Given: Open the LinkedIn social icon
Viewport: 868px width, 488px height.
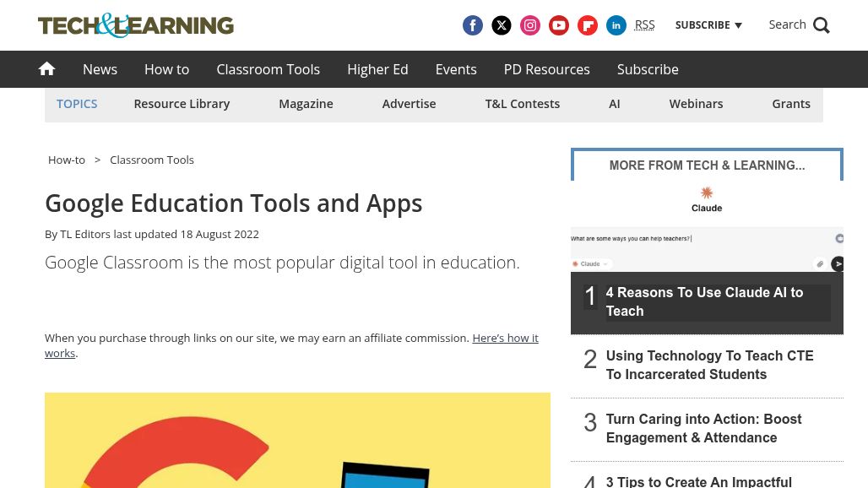Looking at the screenshot, I should [x=616, y=25].
